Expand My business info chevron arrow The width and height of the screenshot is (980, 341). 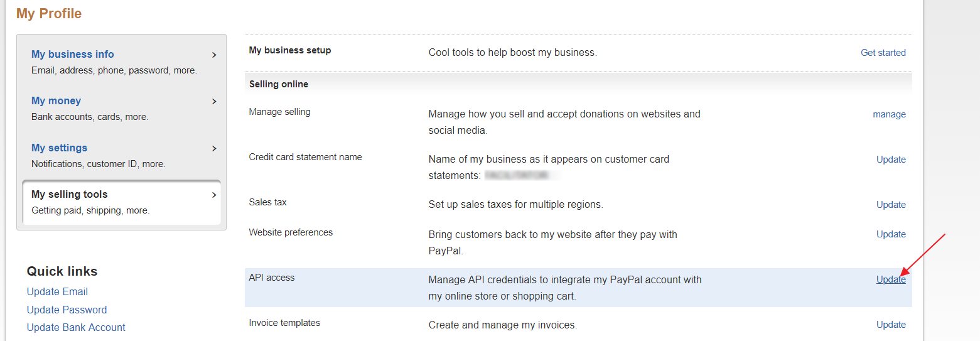(214, 55)
